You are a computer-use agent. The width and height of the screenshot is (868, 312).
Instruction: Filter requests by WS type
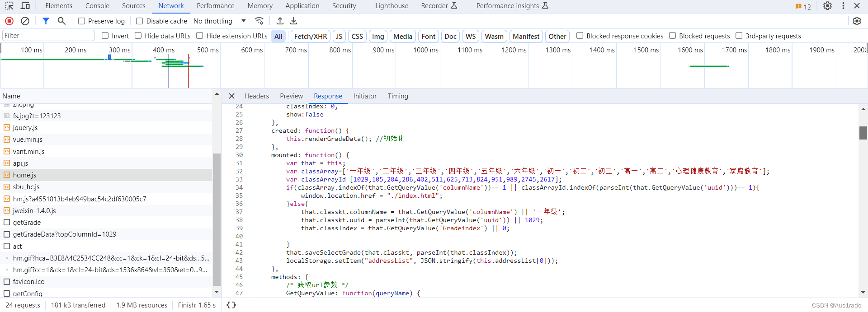click(471, 36)
